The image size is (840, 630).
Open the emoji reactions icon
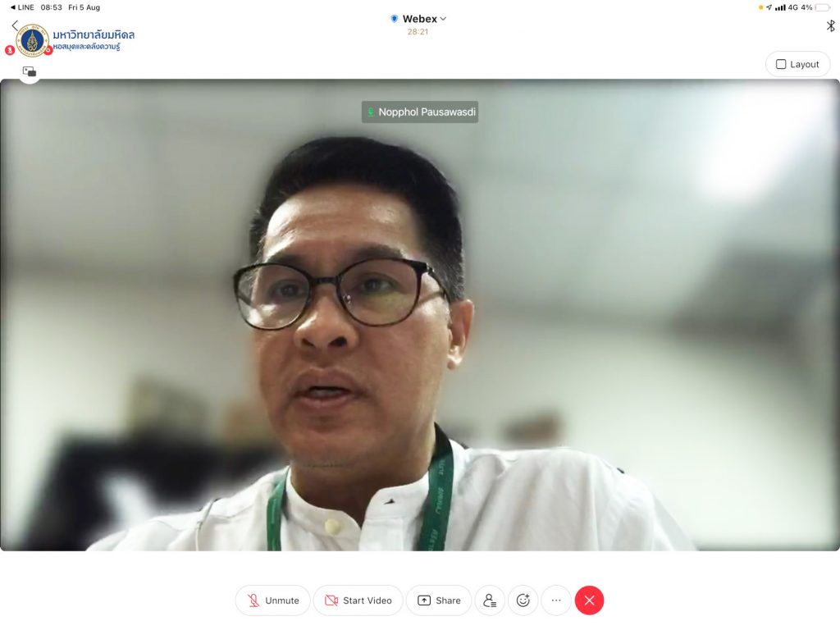523,600
